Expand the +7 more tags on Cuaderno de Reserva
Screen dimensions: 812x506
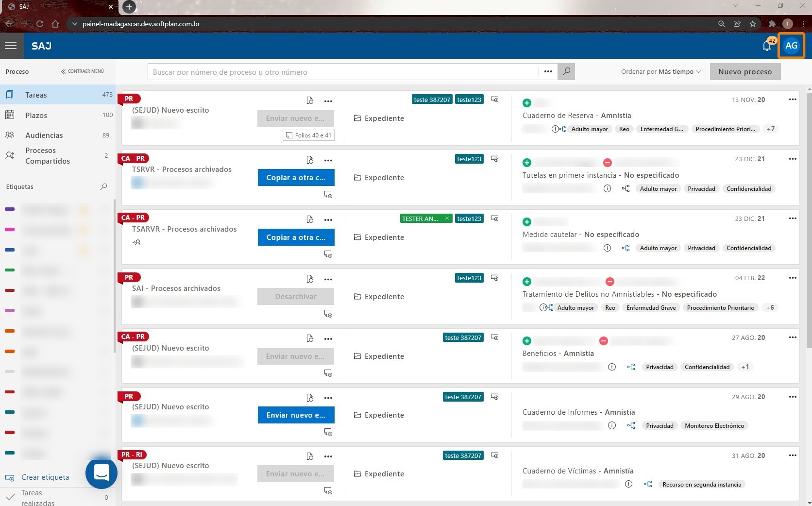(771, 129)
